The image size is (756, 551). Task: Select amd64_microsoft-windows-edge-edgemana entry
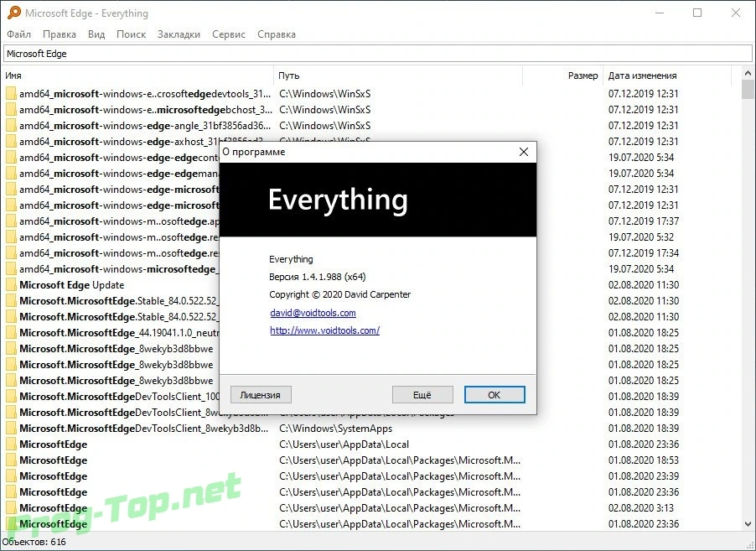pos(119,174)
